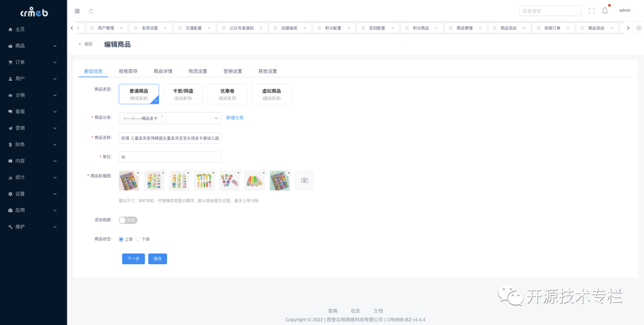Expand the 统计 sidebar menu chevron
Image resolution: width=644 pixels, height=325 pixels.
55,178
